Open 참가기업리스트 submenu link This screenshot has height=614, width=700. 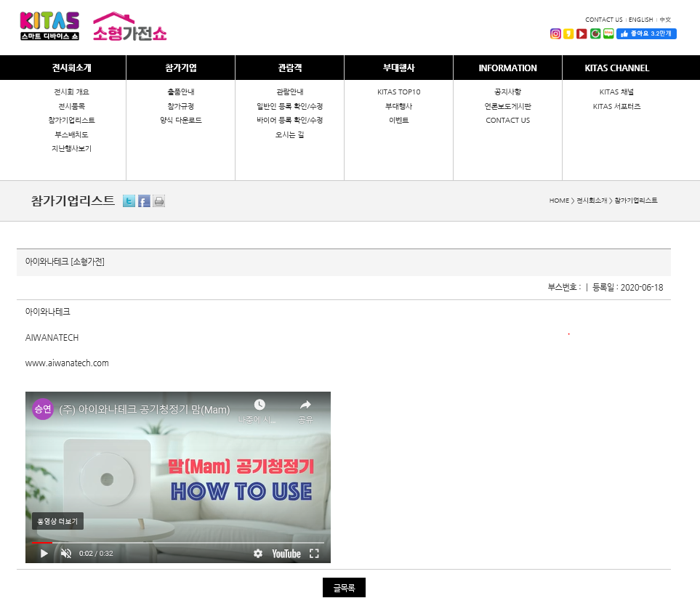[71, 121]
